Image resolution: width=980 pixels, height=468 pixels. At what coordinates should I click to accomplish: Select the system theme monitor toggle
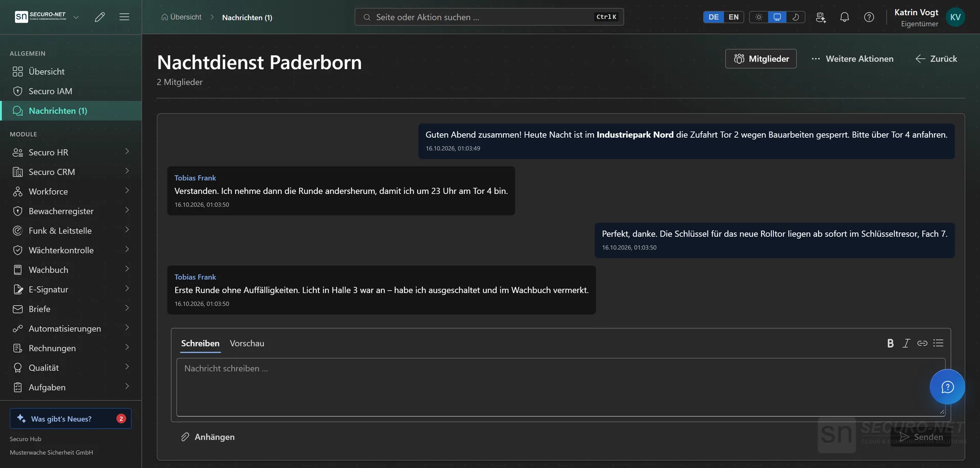coord(777,17)
